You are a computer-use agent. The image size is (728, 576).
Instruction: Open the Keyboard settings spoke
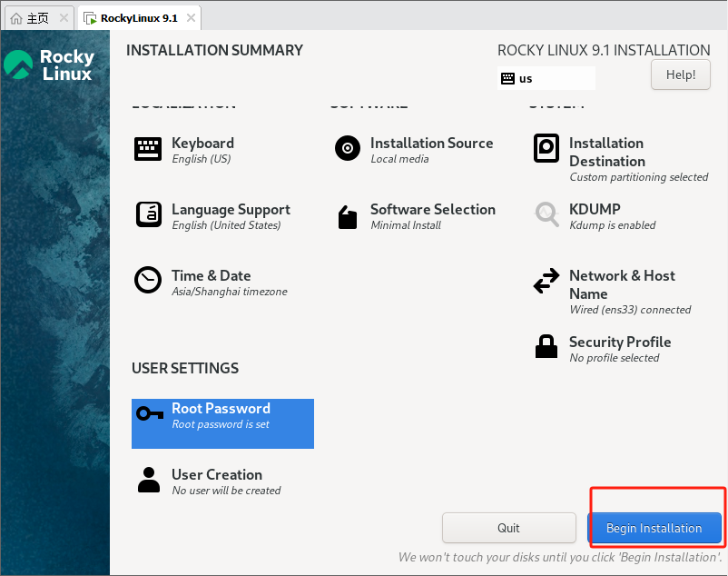click(x=202, y=143)
